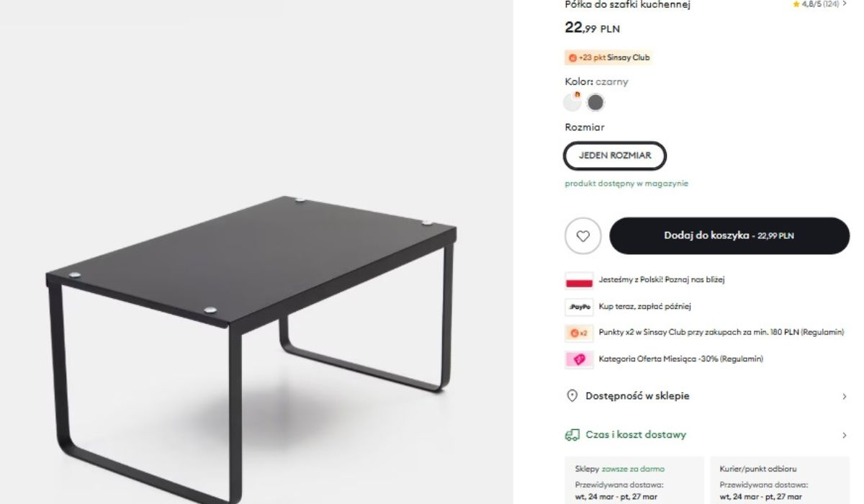Click the Sinsay Club x2 points icon
This screenshot has height=504, width=864.
pos(579,333)
